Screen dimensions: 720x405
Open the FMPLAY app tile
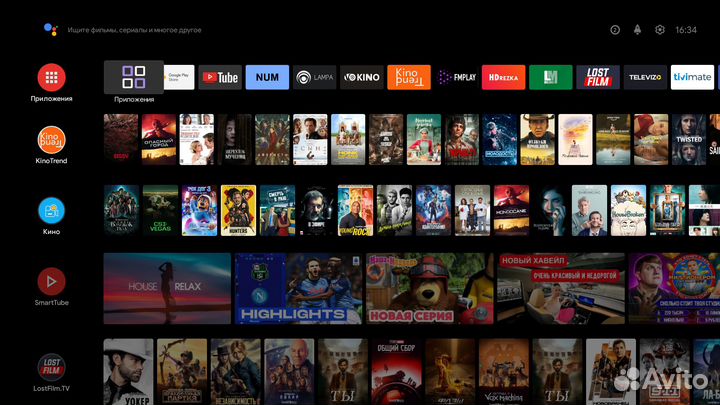(456, 77)
